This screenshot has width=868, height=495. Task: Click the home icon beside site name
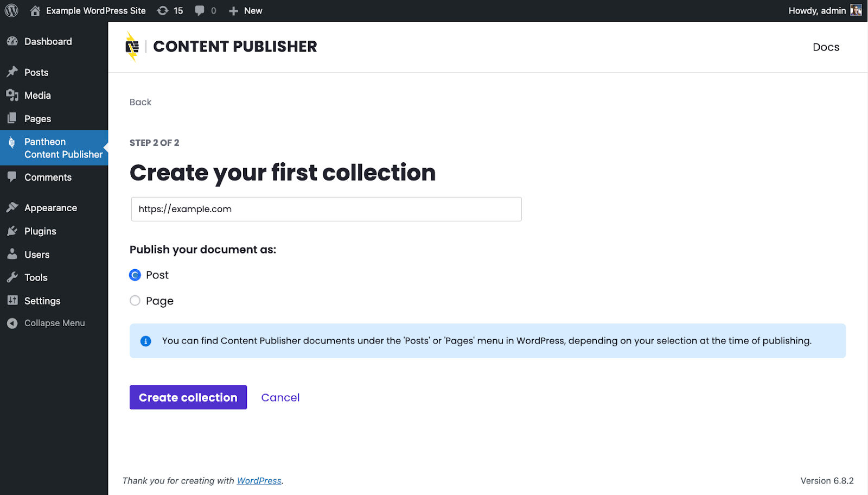[x=35, y=11]
